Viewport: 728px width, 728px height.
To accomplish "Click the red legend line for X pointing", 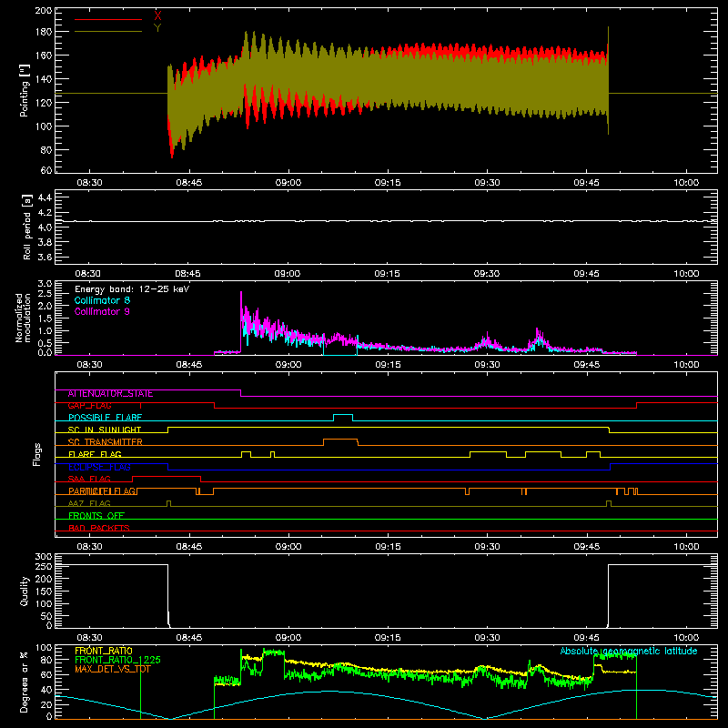I will point(108,19).
